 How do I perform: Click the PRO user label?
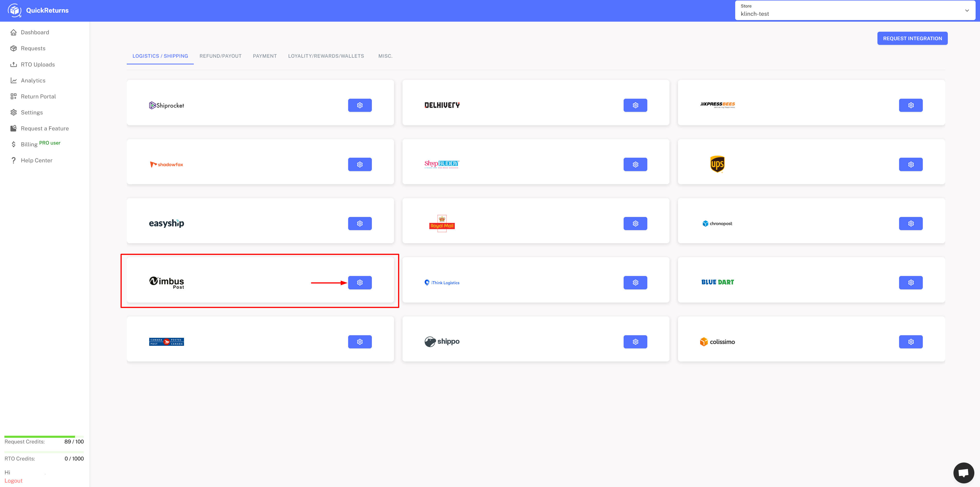(50, 143)
